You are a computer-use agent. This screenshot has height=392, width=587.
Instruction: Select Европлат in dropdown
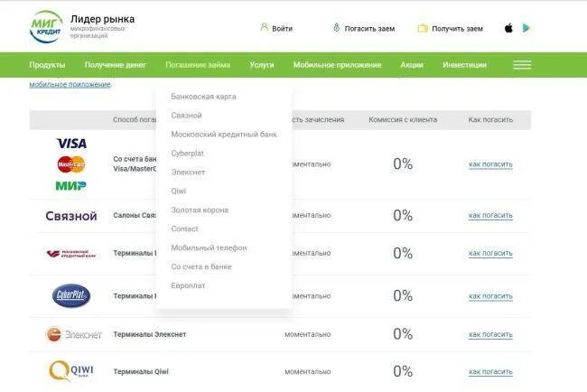pos(188,285)
